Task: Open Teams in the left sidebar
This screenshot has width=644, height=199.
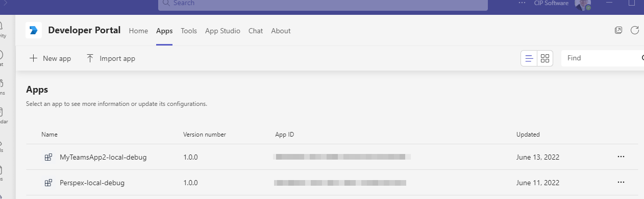Action: coord(2,87)
